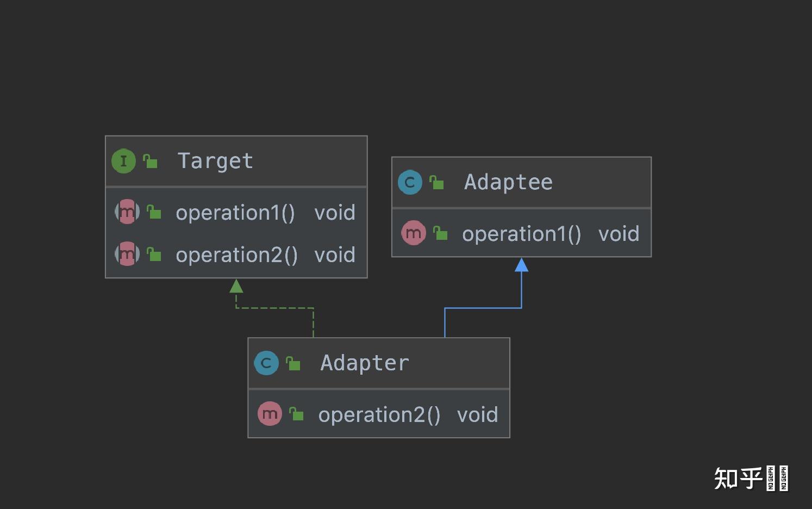Screen dimensions: 812x509
Task: Click method icon of Target operation2()
Action: 127,254
